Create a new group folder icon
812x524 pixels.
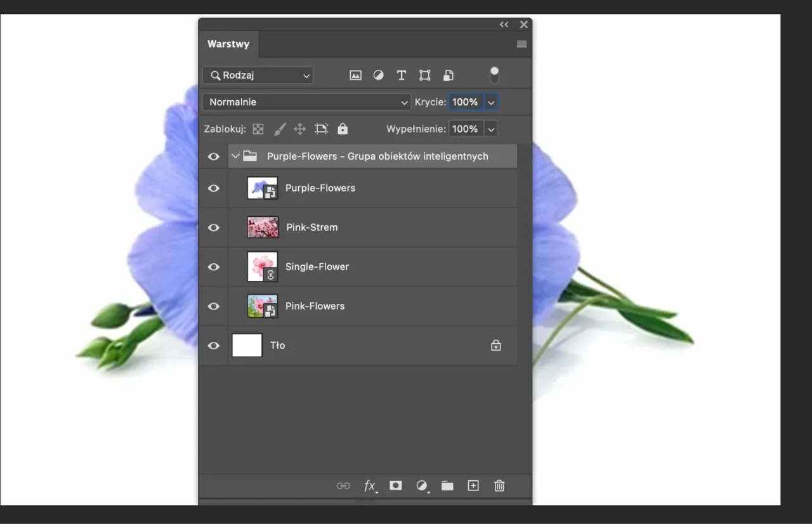[447, 485]
